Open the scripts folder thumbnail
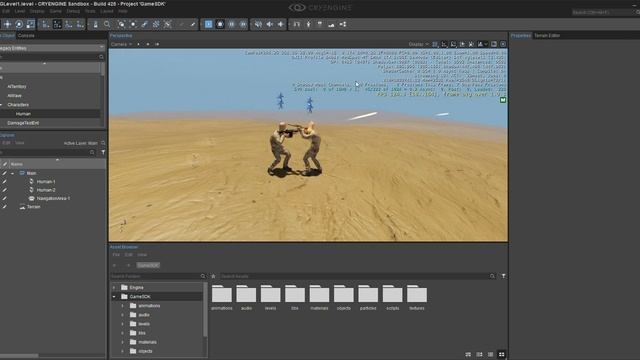Image resolution: width=640 pixels, height=360 pixels. click(x=392, y=298)
